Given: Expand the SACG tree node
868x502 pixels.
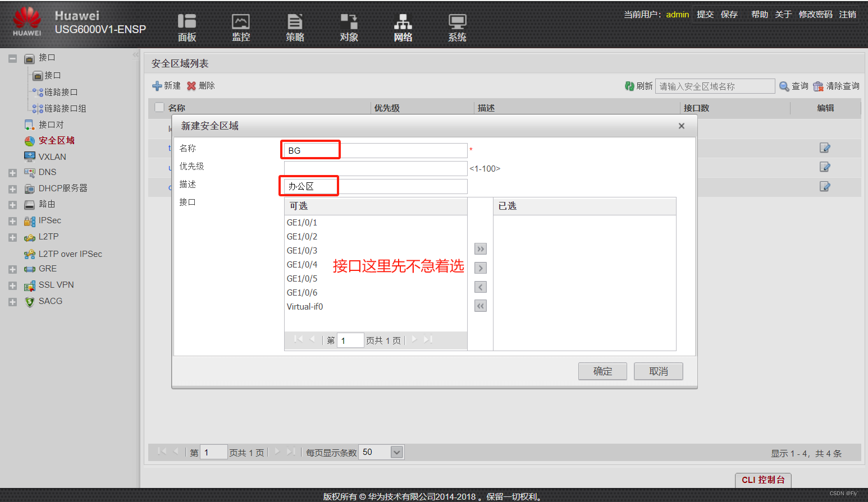Looking at the screenshot, I should tap(12, 302).
